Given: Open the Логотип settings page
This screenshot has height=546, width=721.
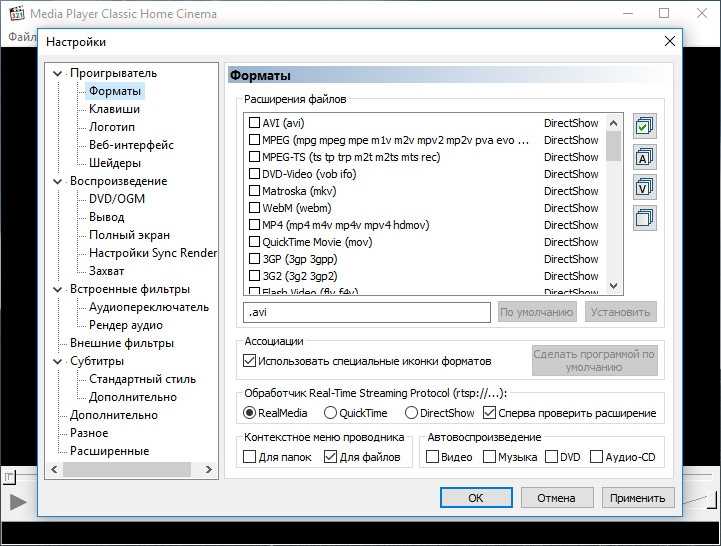Looking at the screenshot, I should [112, 127].
